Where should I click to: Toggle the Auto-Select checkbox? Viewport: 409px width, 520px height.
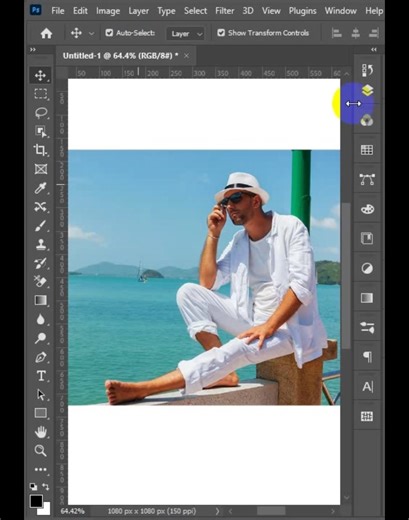pos(109,33)
